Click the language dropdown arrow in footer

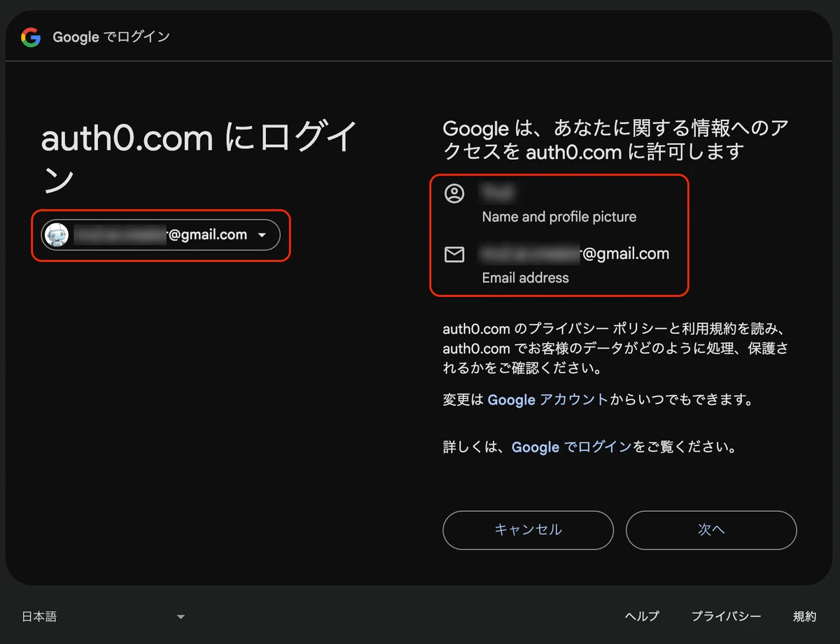pos(181,617)
